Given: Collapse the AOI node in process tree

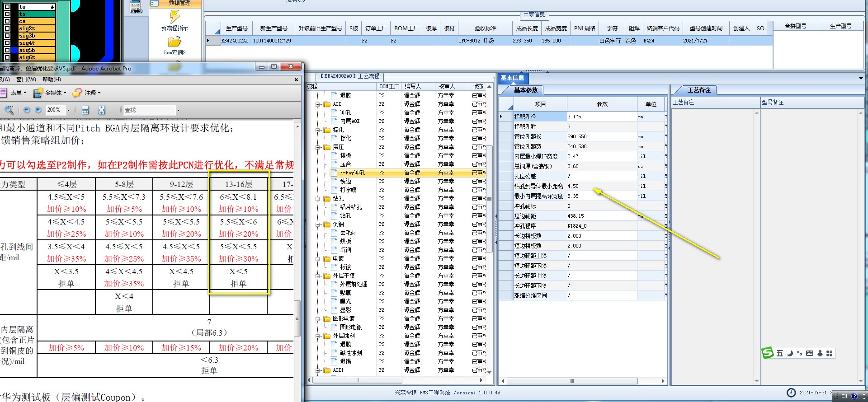Looking at the screenshot, I should tap(318, 104).
